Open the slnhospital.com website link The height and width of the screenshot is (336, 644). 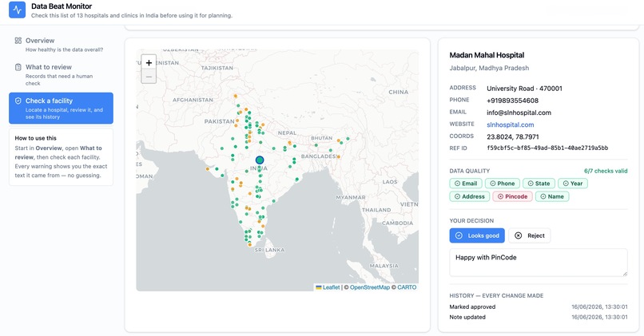pos(510,125)
